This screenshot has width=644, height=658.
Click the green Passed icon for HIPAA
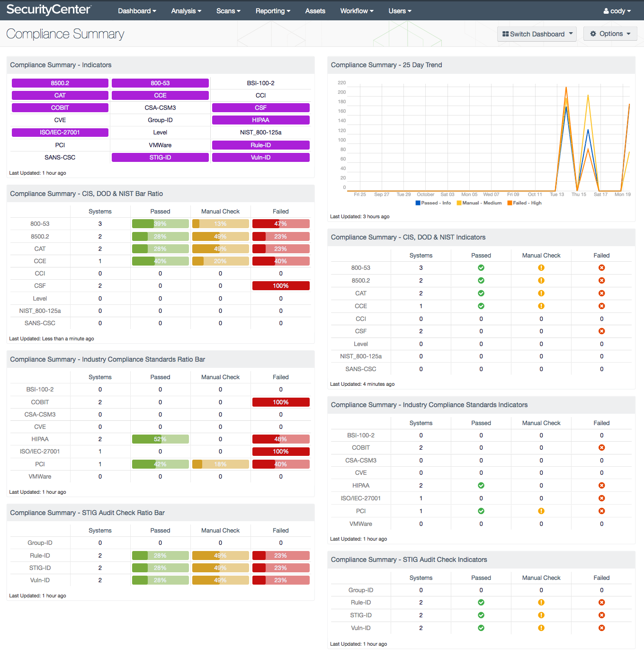481,486
